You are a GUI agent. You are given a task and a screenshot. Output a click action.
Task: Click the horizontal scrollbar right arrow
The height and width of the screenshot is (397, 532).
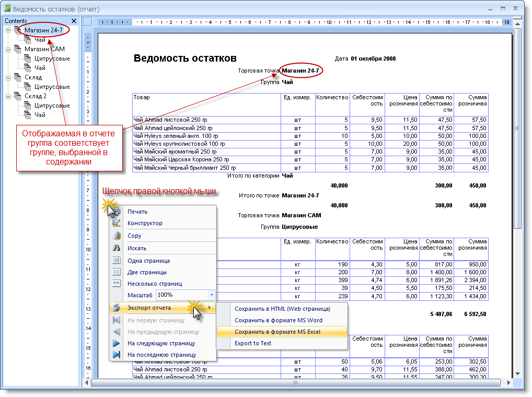click(508, 383)
